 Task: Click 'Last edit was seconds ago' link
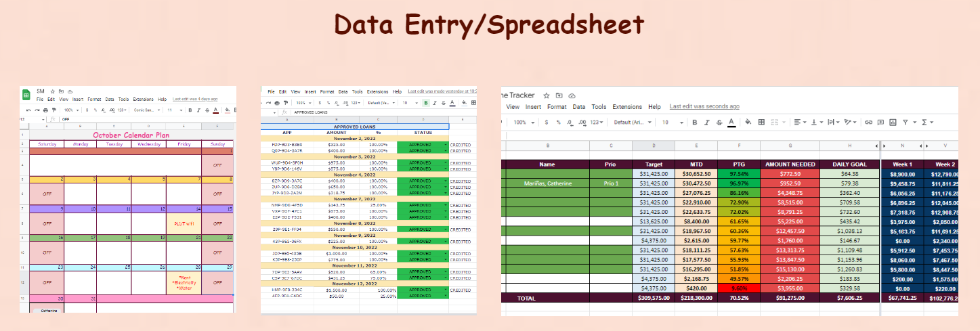(x=704, y=106)
